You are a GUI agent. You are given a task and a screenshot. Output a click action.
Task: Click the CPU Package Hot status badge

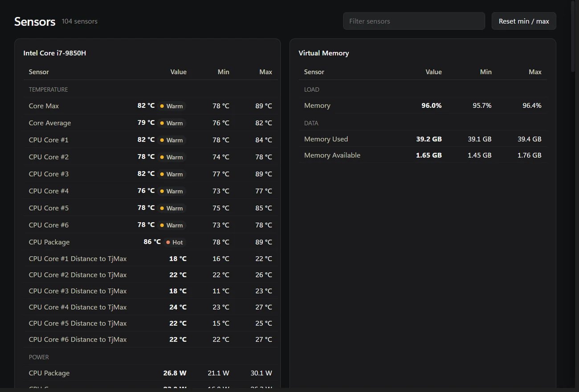coord(175,242)
